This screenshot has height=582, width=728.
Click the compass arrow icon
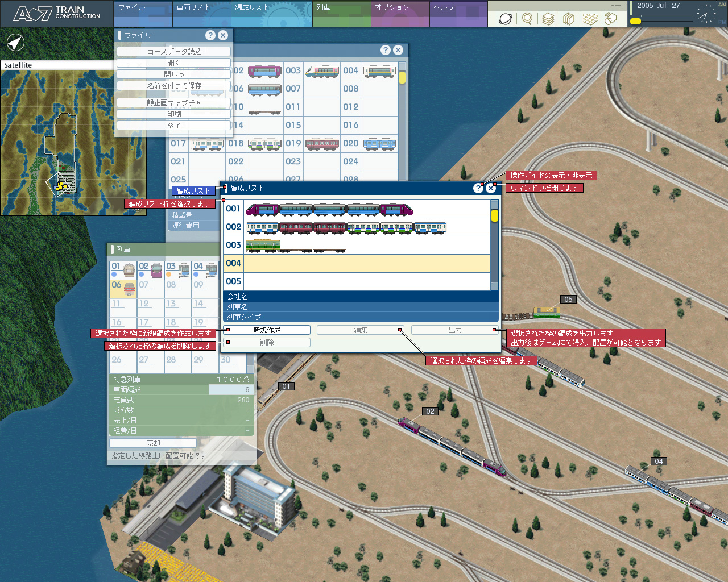pos(15,43)
